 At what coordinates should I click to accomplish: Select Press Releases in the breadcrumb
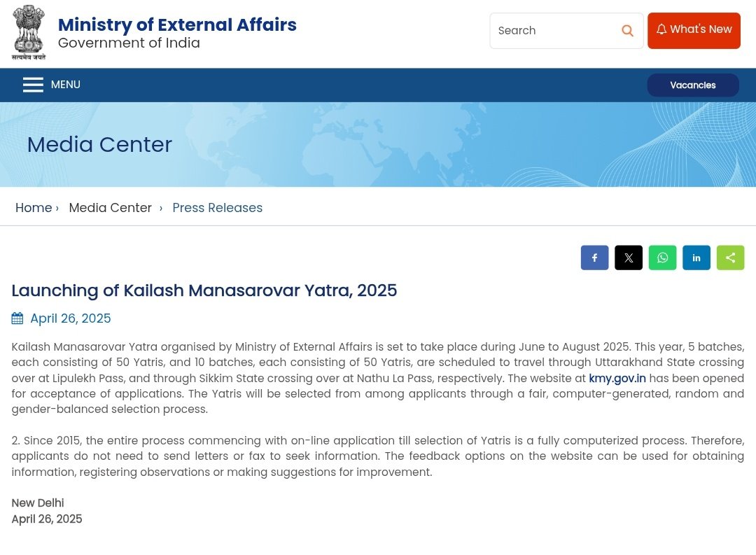pyautogui.click(x=217, y=208)
